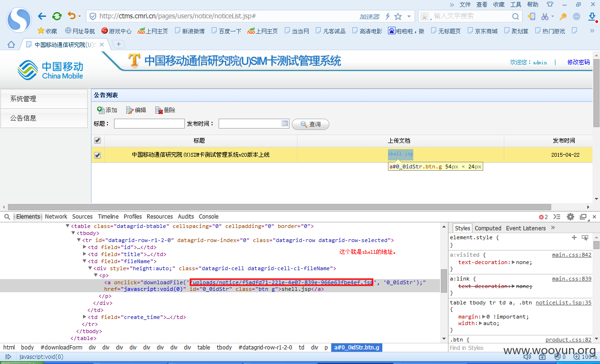Switch to the Network devtools tab
The width and height of the screenshot is (600, 364).
(56, 217)
